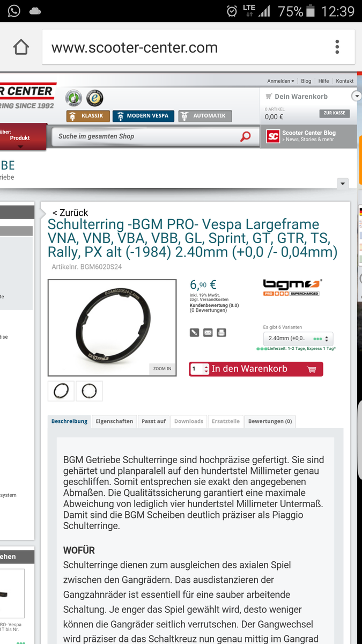Viewport: 362px width, 644px height.
Task: Go back via the Zurück link
Action: 70,213
